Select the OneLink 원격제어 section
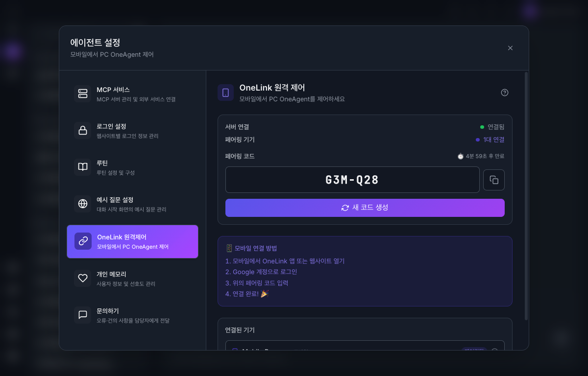 pyautogui.click(x=132, y=241)
